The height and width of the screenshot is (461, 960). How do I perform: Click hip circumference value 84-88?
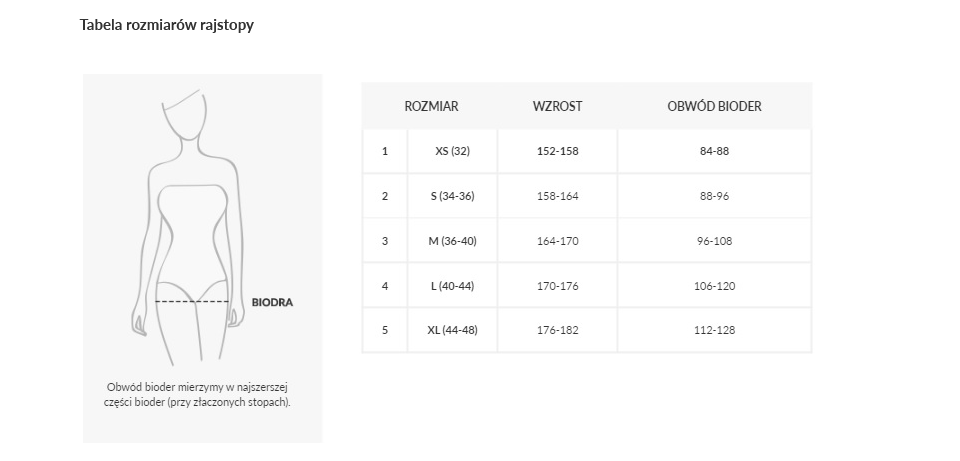[714, 151]
